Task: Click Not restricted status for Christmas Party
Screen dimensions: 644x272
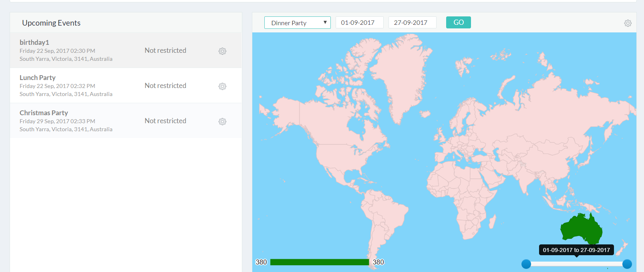Action: click(165, 121)
